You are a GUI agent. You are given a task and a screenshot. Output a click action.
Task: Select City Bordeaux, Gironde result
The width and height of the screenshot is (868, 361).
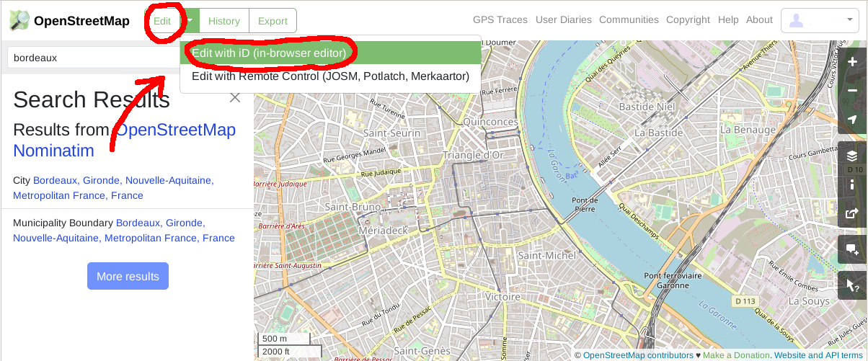[x=113, y=187]
